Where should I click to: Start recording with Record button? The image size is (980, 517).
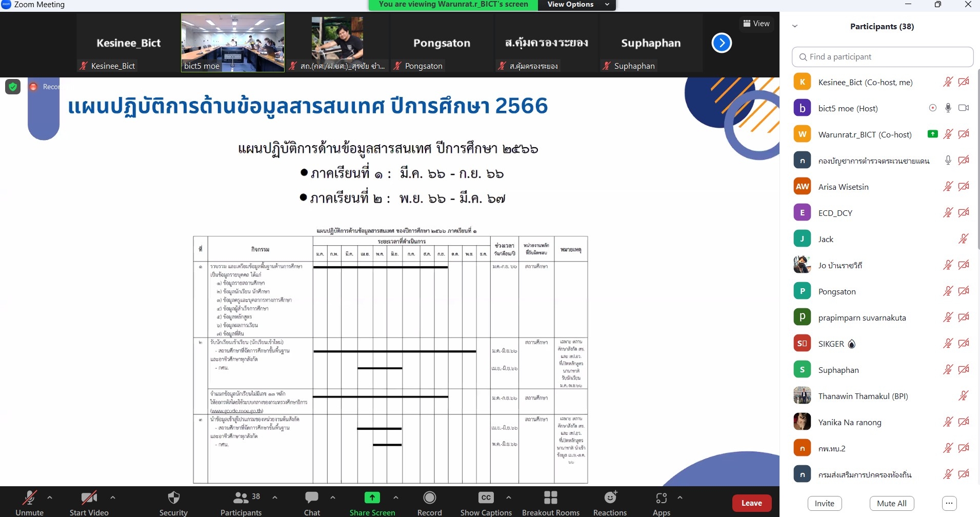click(x=430, y=503)
